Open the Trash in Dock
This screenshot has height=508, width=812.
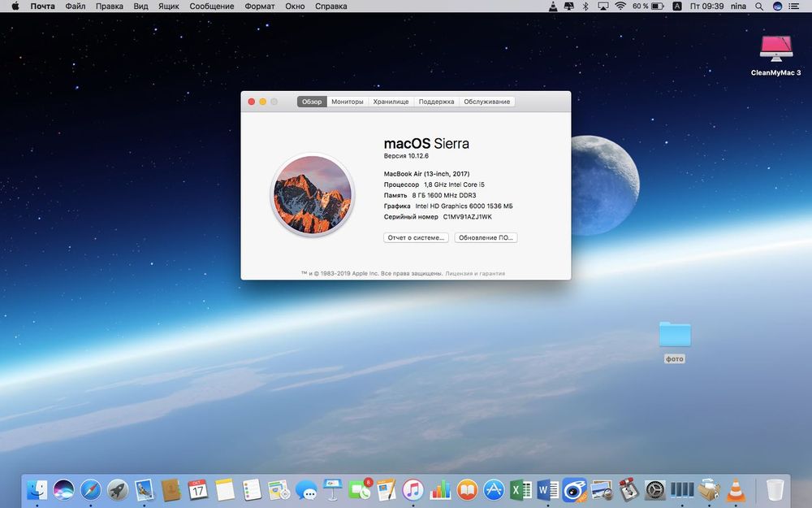pyautogui.click(x=775, y=489)
